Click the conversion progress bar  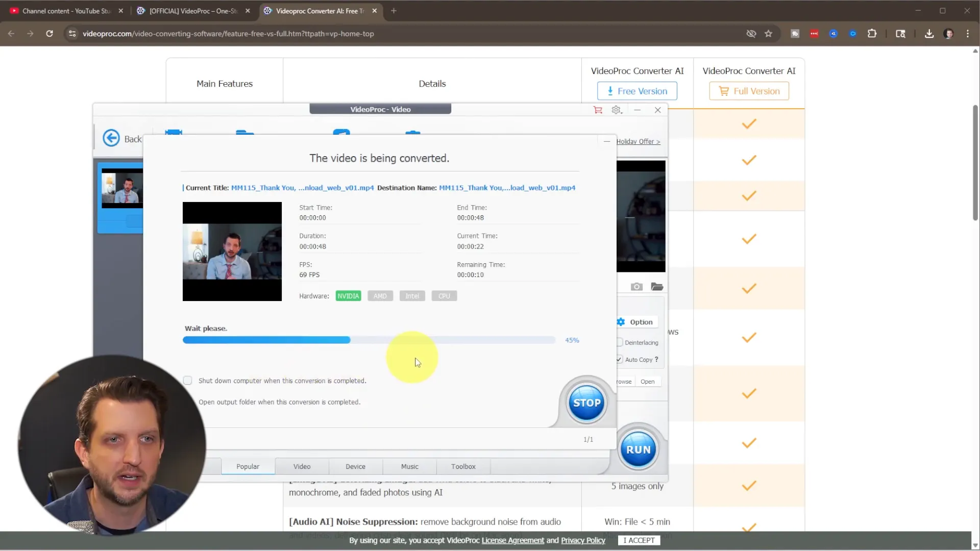369,340
